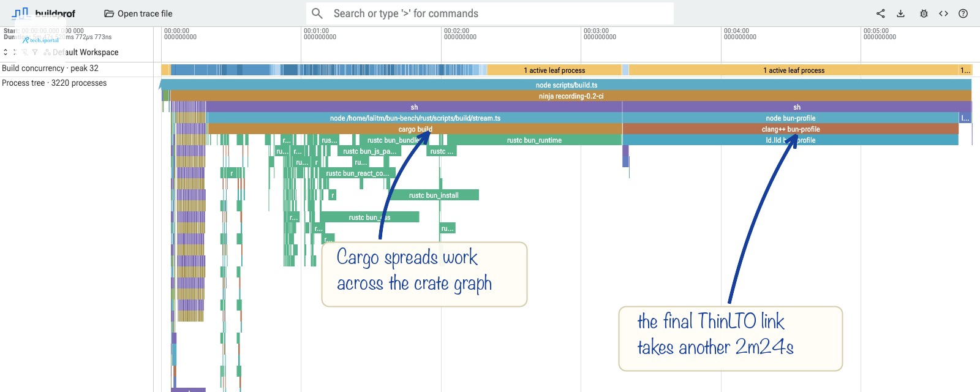
Task: Click the folder icon beside Open trace file
Action: point(109,13)
